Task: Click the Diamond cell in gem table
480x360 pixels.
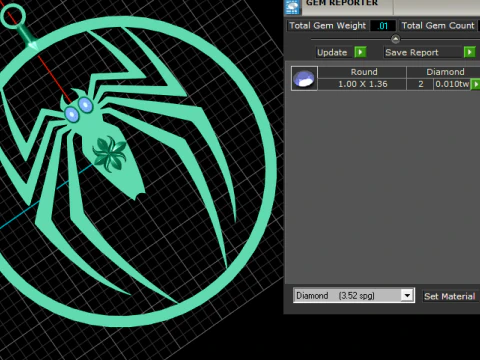Action: [x=444, y=72]
